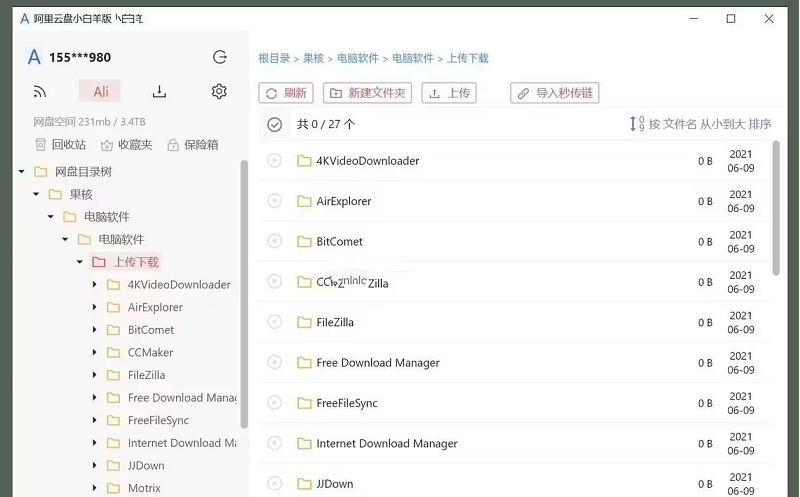The height and width of the screenshot is (497, 800).
Task: Go to first 电脑软件 breadcrumb link
Action: pos(358,58)
